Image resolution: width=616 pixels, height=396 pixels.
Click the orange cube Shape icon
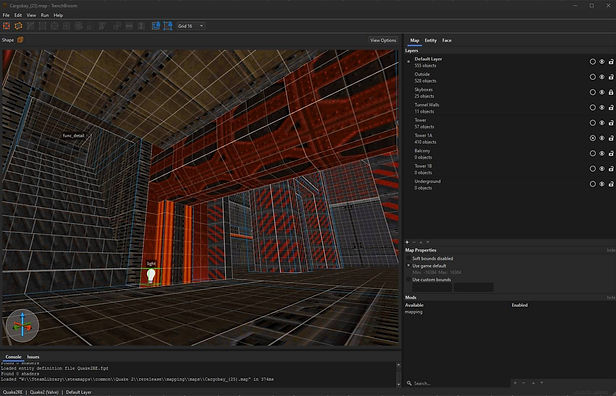20,40
